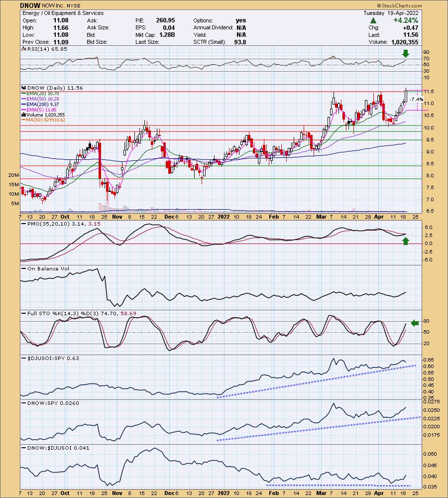
Task: Click the 'NOW Inc. NYSE' company name
Action: click(61, 5)
